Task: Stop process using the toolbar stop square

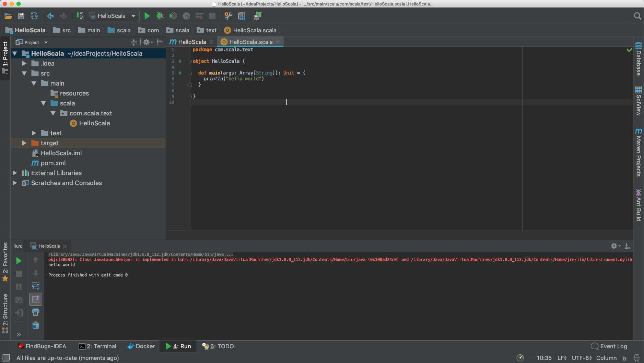Action: click(212, 16)
